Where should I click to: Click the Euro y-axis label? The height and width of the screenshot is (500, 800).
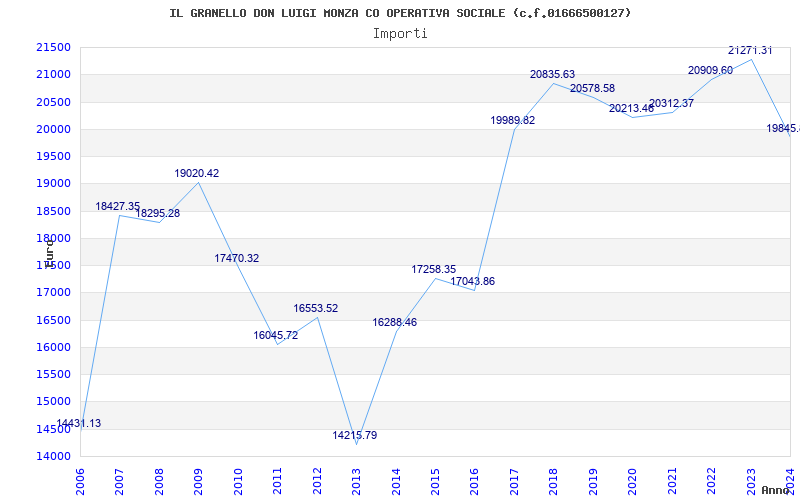(x=49, y=253)
